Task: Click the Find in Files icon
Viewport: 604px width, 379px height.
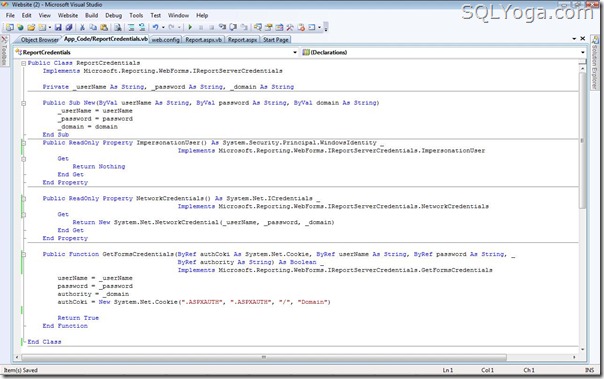Action: [117, 27]
